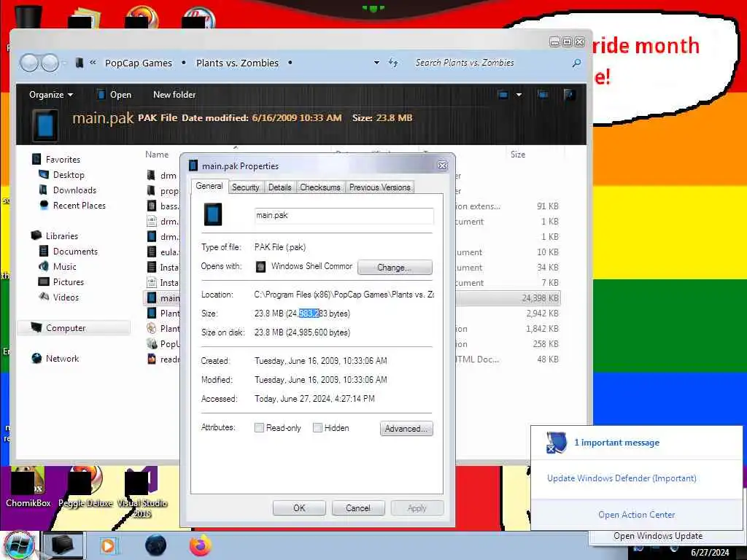Screen dimensions: 747x560
Task: Click the Firefox taskbar icon
Action: [200, 545]
